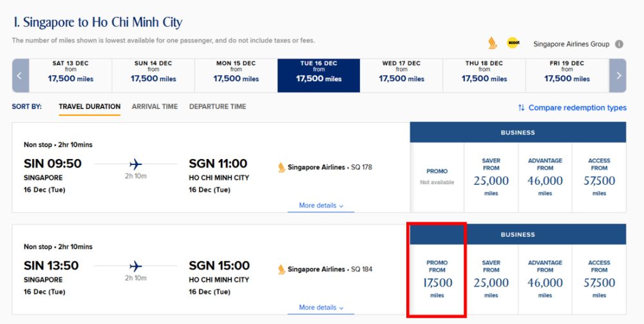Click the sort arrows beside Compare redemption types
Viewport: 644px width, 324px height.
(521, 108)
